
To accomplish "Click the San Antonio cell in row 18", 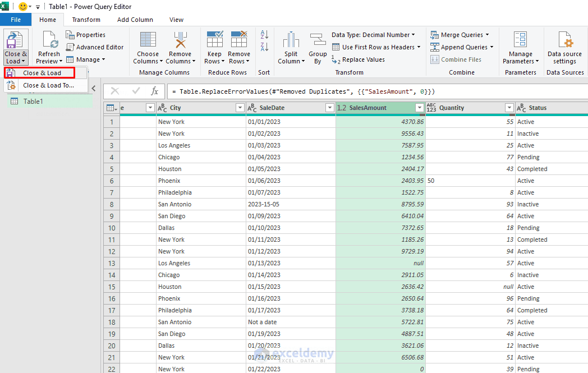I will click(x=201, y=322).
